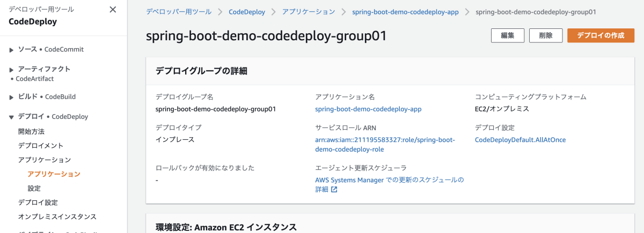Click the EC2/オンプレミス platform value
Screen dimensions: 644x233
tap(502, 109)
